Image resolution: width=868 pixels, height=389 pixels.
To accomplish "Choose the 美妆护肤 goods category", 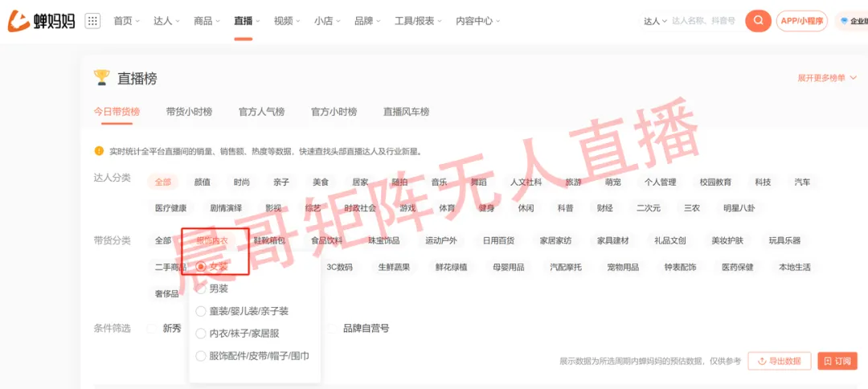I will [727, 240].
